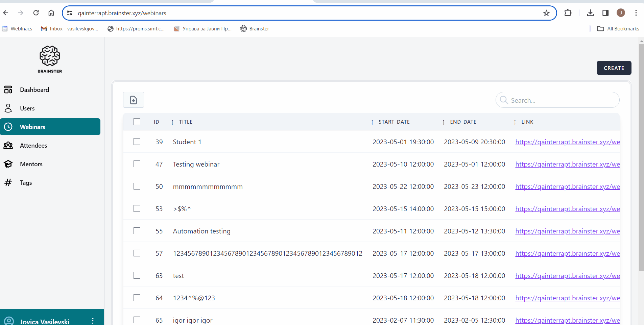Toggle the browser side panel icon
The image size is (644, 325).
coord(605,13)
